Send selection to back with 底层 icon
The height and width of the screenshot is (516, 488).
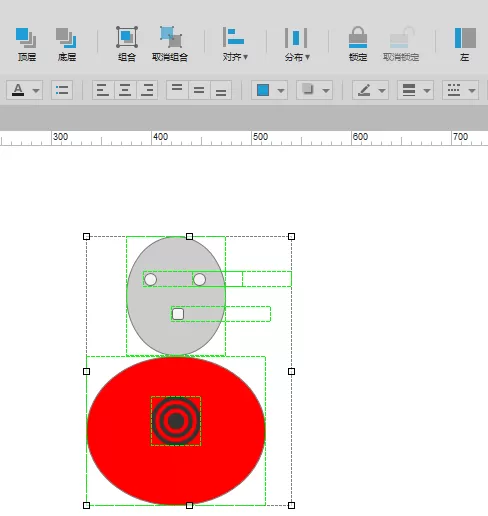[x=66, y=44]
